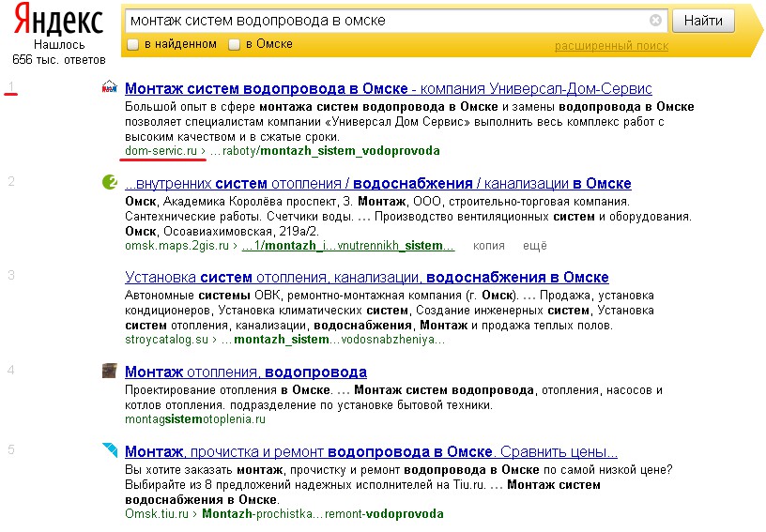The image size is (766, 532).
Task: Click snippet text 'Вы хотите заказать монтаж'
Action: 204,470
